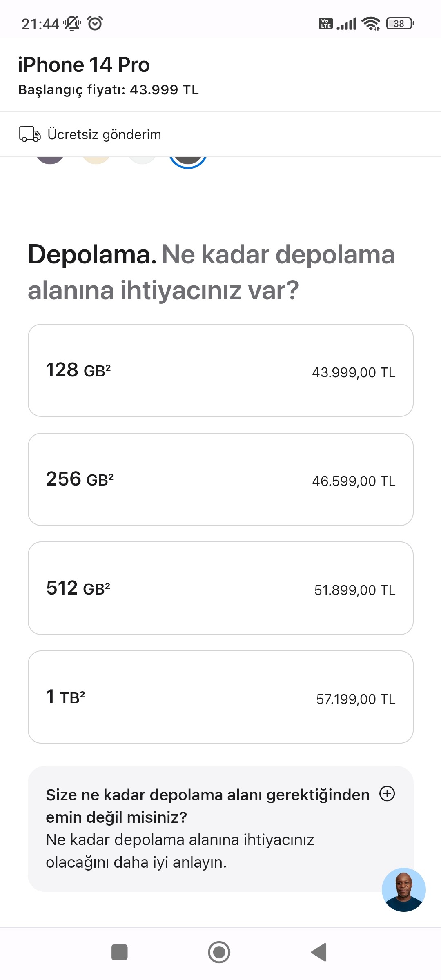The width and height of the screenshot is (441, 980).
Task: Pick the 512 GB storage option
Action: click(220, 588)
